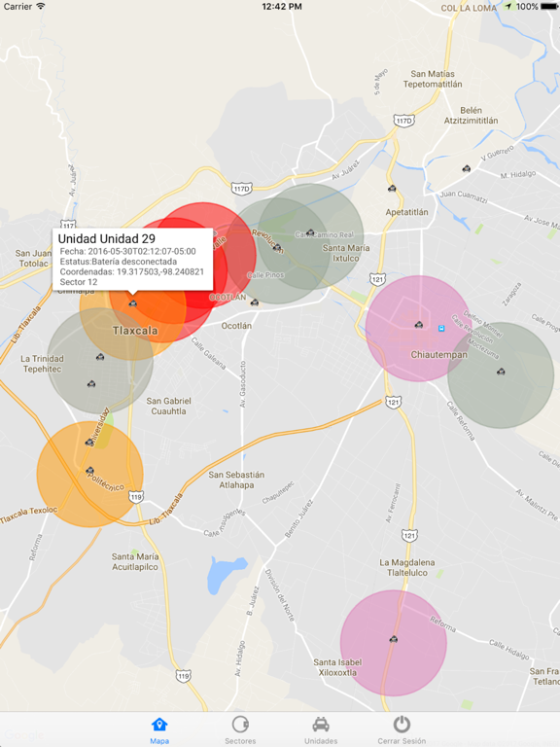This screenshot has height=747, width=560.
Task: Select the patrol car marker near V Guerrero
Action: coord(467,168)
